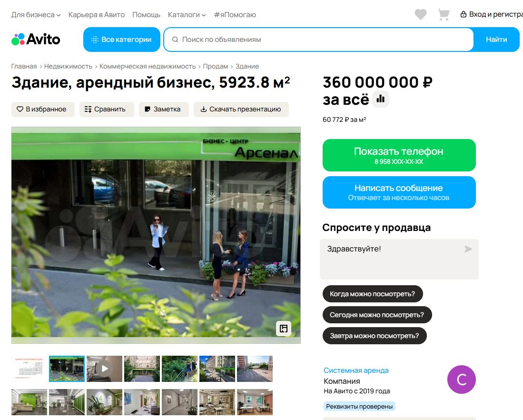Click Показать телефон button
Viewport: 523px width, 420px height.
point(399,155)
